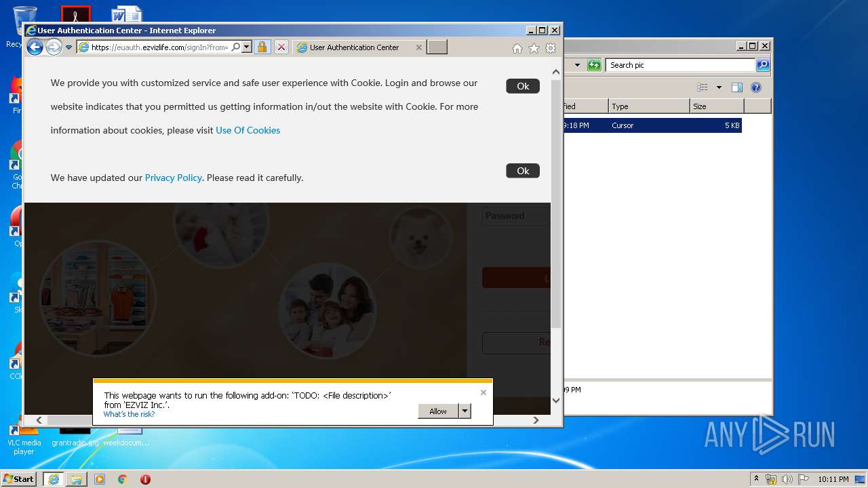Click the horizontal scrollbar right arrow
The width and height of the screenshot is (868, 488).
click(536, 420)
